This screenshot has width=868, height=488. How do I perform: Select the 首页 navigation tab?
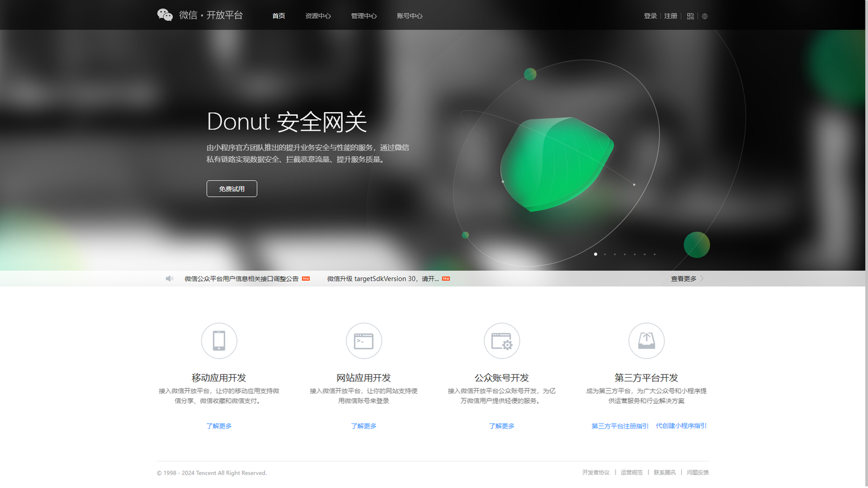coord(278,16)
